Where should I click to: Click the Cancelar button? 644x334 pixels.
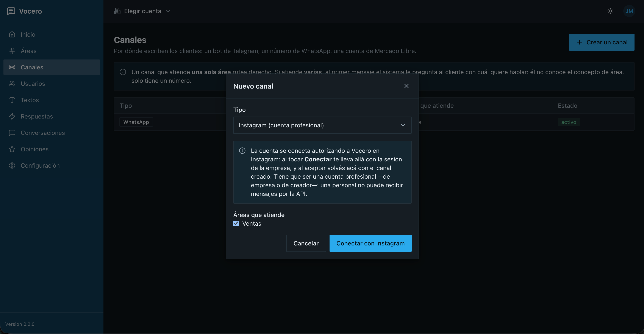click(x=306, y=243)
